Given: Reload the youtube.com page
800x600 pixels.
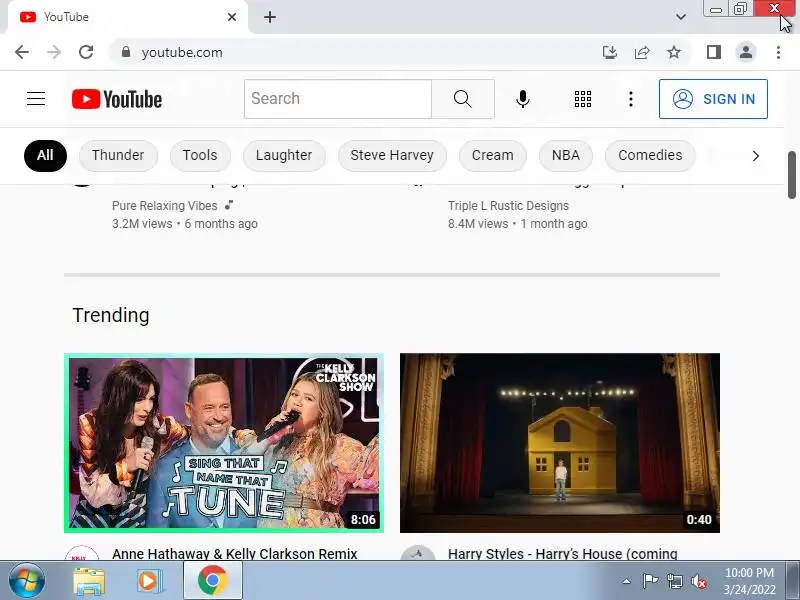Looking at the screenshot, I should [x=86, y=52].
